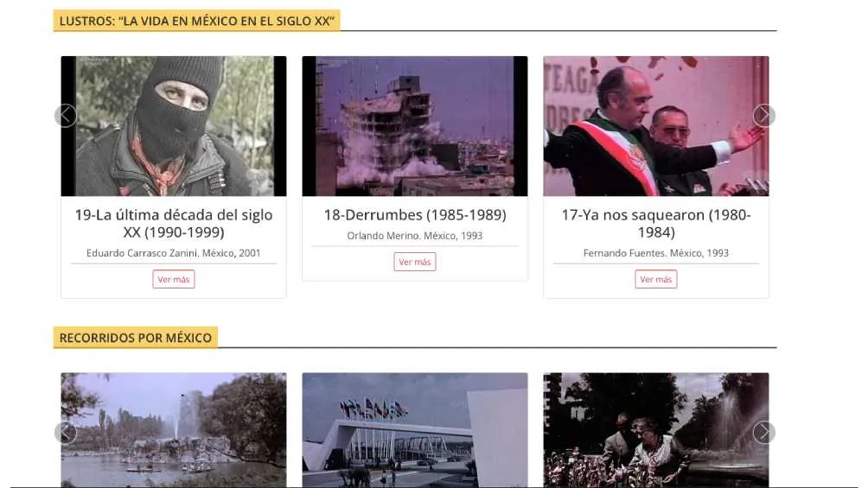Select text 'Orlando Merino. México, 1993'
The height and width of the screenshot is (488, 868).
[415, 236]
